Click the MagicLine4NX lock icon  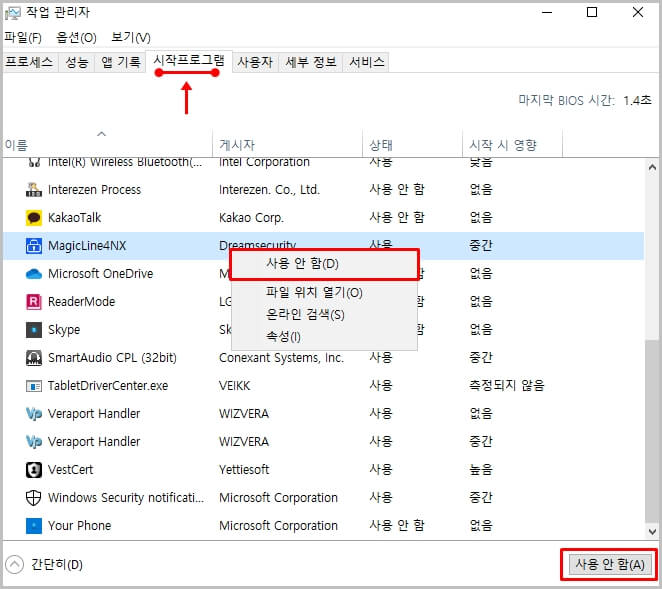click(x=34, y=246)
